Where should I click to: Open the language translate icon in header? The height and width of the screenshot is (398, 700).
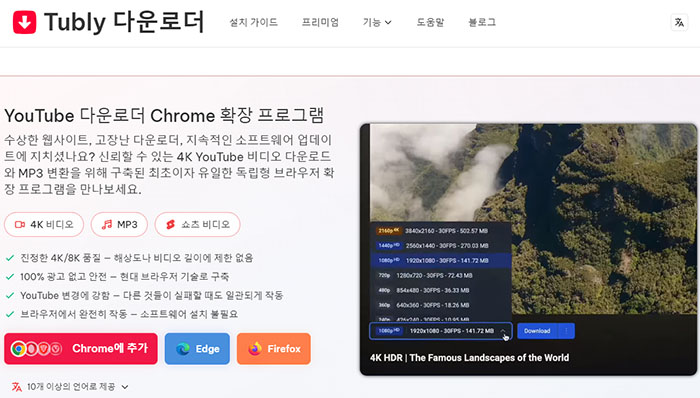click(679, 22)
